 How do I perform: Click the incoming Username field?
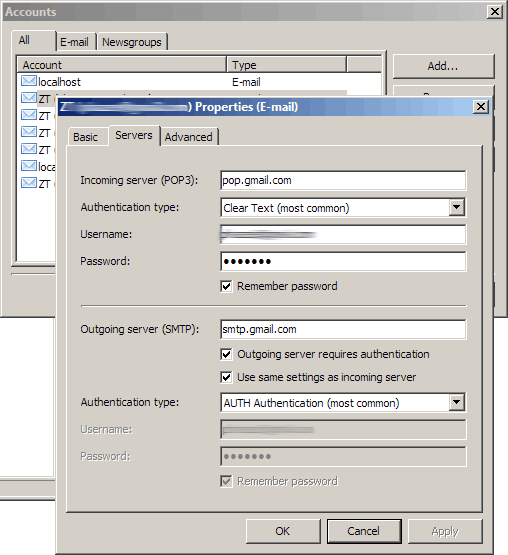click(343, 234)
